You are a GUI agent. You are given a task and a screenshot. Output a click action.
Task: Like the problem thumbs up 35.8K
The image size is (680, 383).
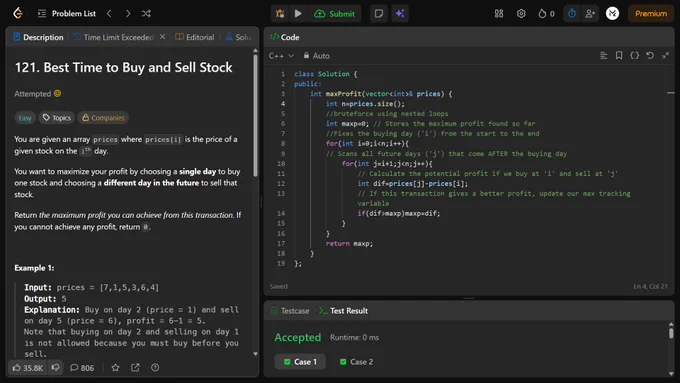(27, 368)
